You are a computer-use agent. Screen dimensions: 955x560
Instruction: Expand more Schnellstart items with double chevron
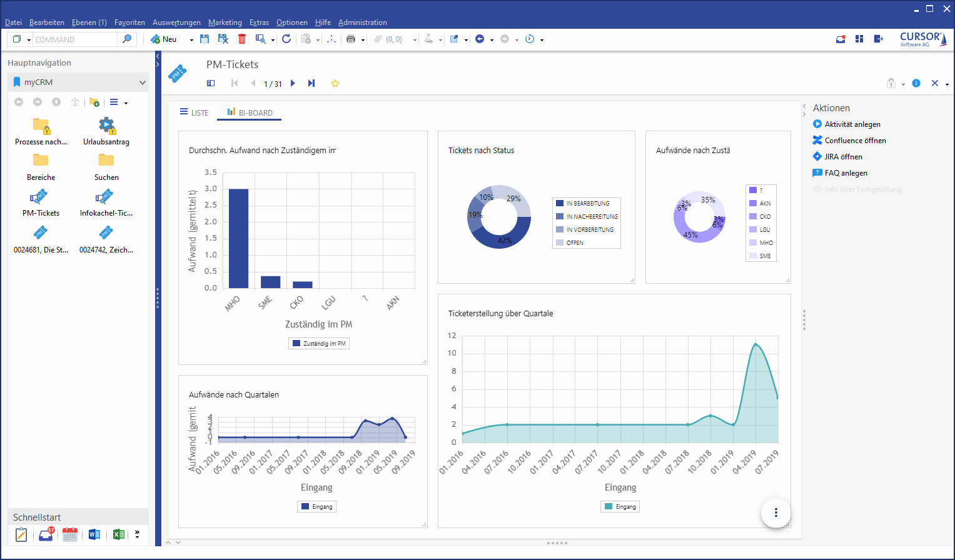137,534
